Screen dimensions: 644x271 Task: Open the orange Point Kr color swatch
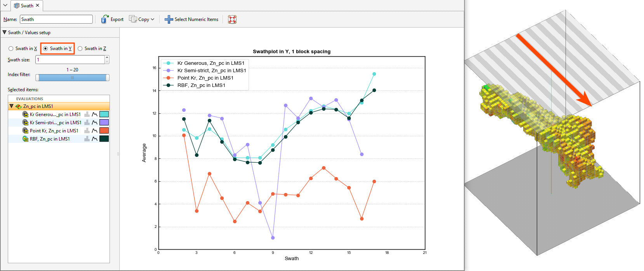[x=104, y=131]
